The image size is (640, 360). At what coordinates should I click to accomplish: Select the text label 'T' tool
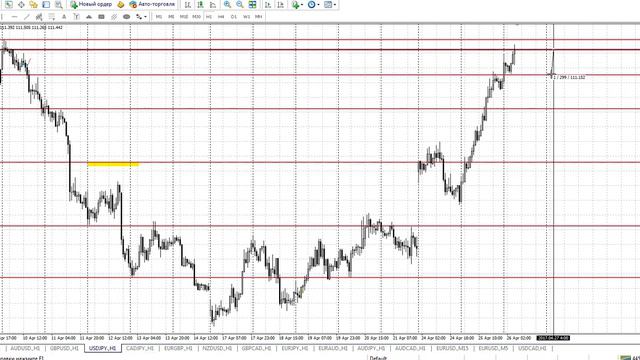point(76,17)
